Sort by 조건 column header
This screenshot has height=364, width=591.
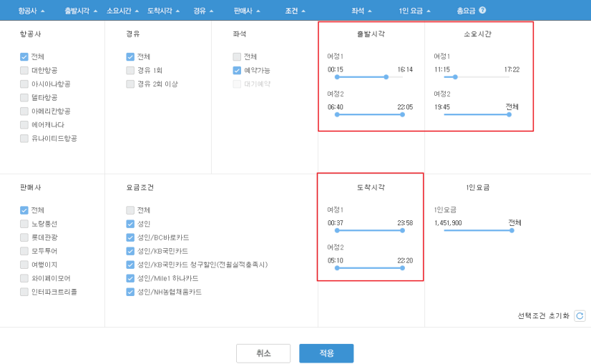pos(295,11)
